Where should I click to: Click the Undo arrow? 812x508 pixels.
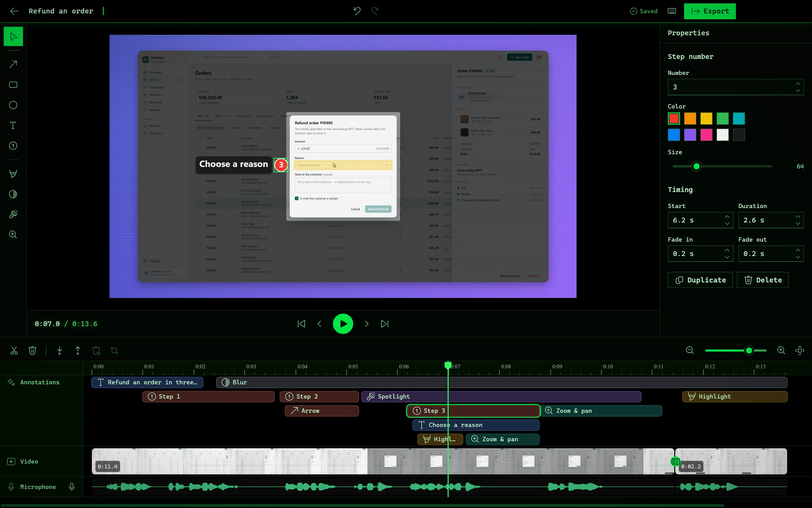[357, 11]
